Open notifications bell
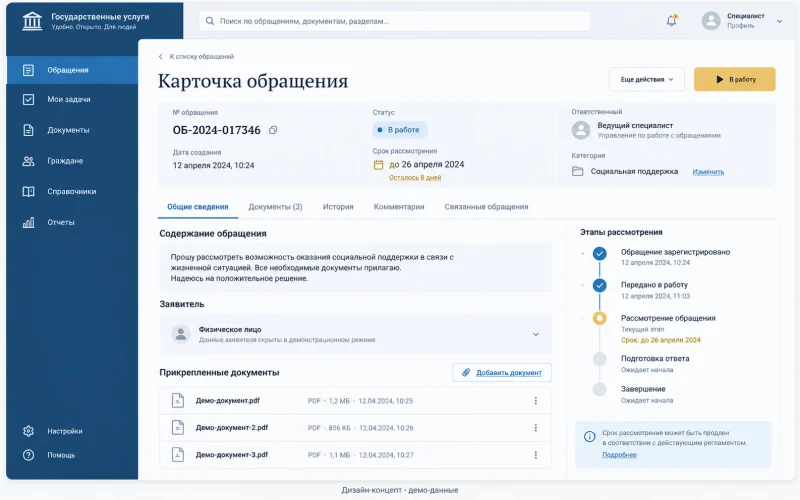The image size is (800, 500). point(671,20)
